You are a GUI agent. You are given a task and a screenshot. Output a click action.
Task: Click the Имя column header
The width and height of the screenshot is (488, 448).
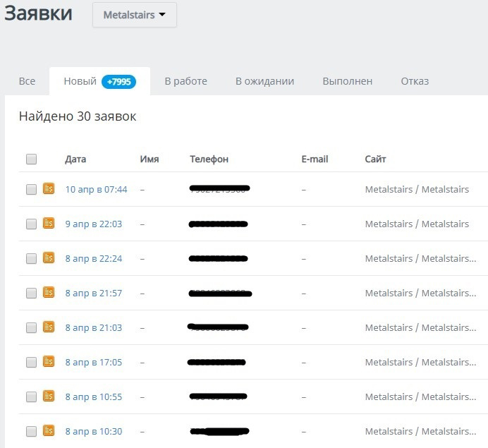150,159
